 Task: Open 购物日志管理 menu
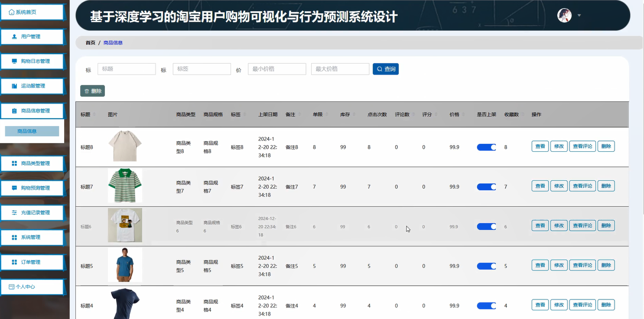[x=32, y=62]
